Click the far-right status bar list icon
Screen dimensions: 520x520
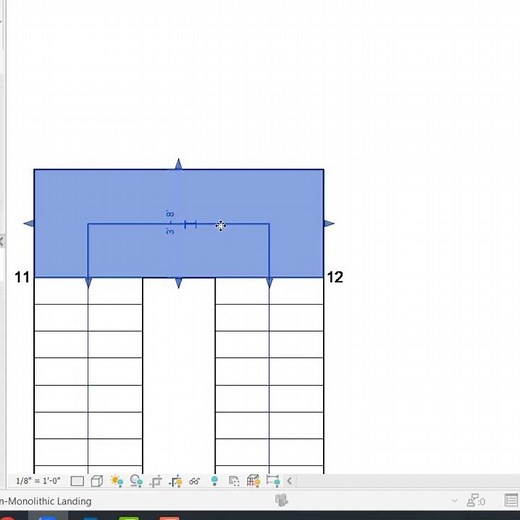coord(511,501)
